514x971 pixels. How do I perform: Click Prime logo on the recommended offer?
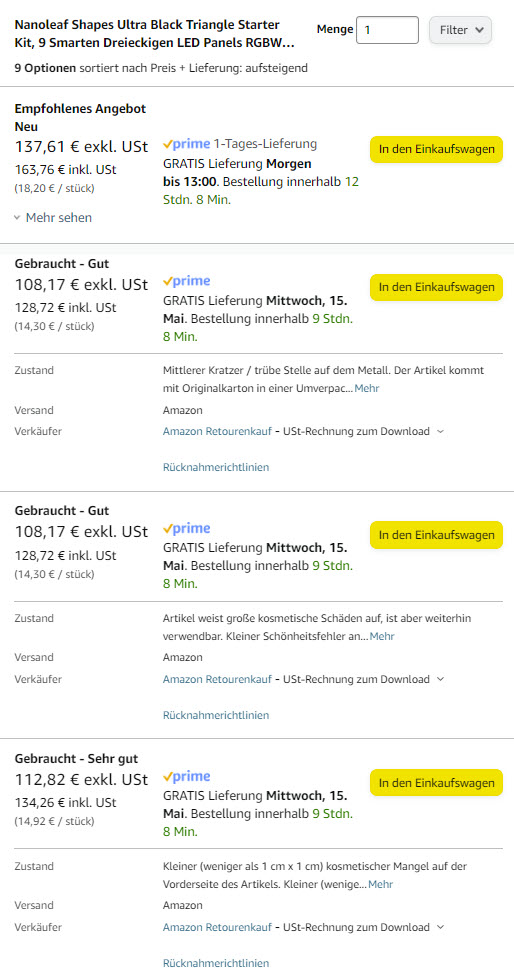(186, 144)
